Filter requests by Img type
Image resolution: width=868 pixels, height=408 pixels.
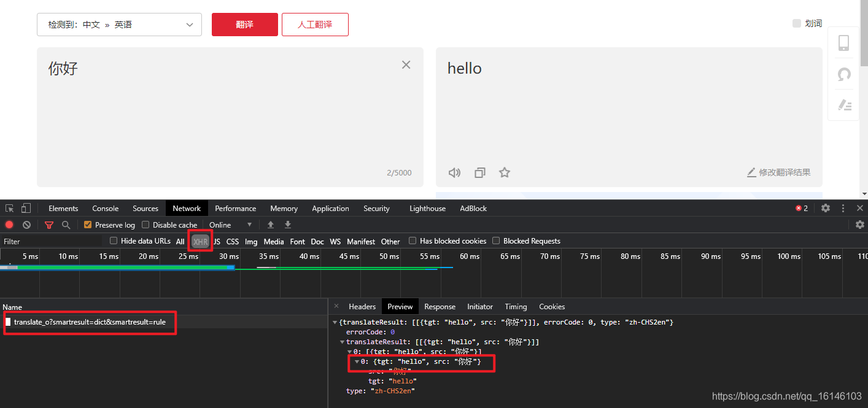[x=251, y=241]
